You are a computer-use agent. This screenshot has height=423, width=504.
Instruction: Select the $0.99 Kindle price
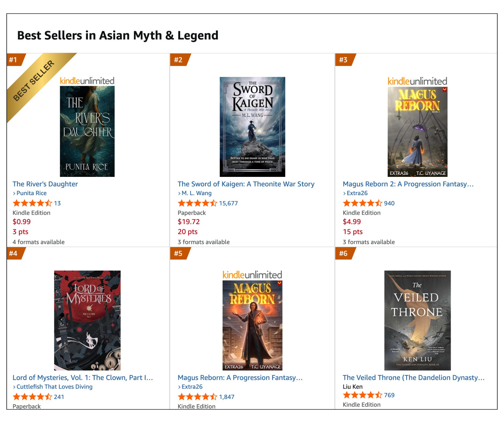(x=22, y=222)
